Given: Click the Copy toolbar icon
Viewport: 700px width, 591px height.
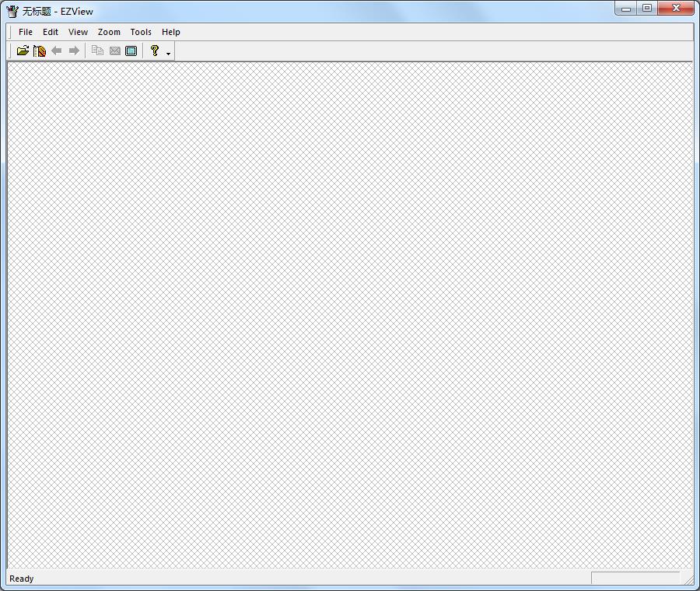Looking at the screenshot, I should point(97,51).
